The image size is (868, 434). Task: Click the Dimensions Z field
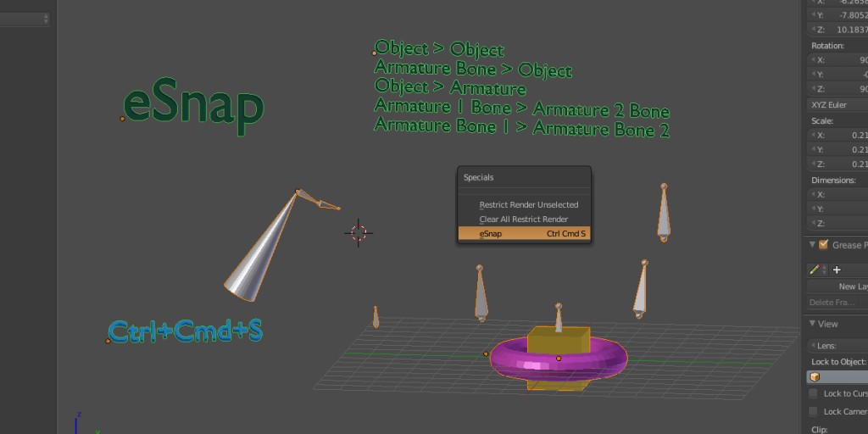click(837, 224)
